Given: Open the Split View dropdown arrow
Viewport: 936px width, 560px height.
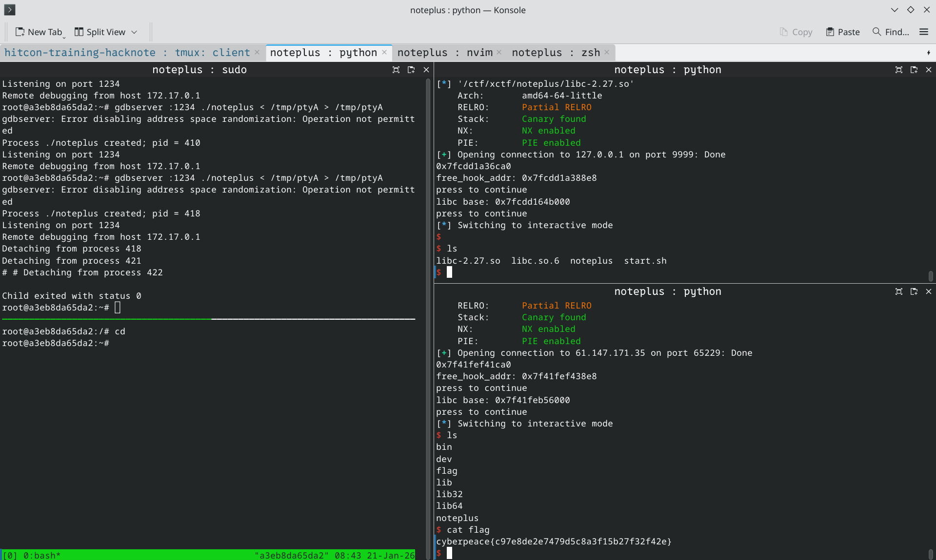Looking at the screenshot, I should click(x=134, y=32).
